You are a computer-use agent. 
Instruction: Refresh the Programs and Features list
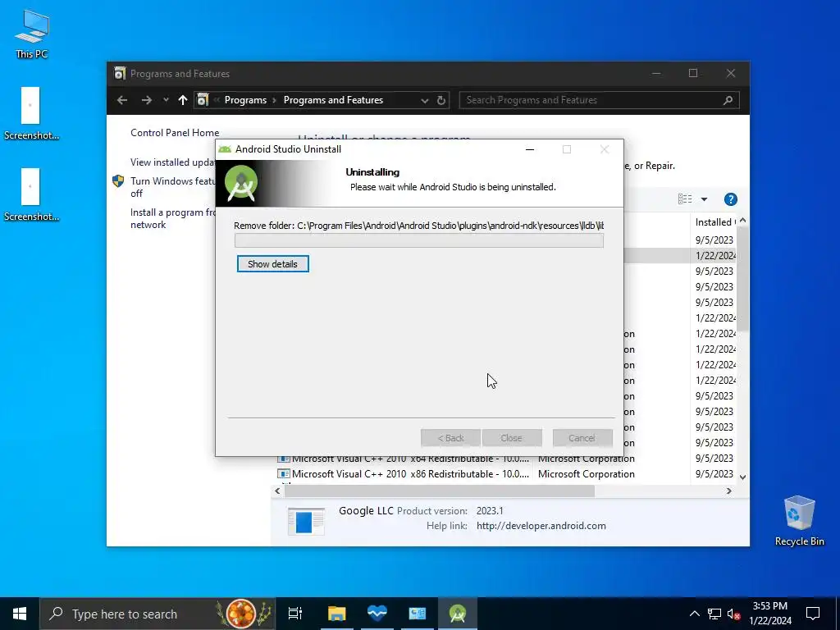[441, 100]
